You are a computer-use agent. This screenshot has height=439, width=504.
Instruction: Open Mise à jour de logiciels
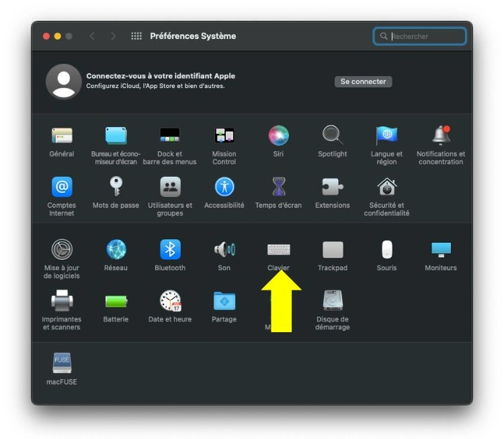62,249
